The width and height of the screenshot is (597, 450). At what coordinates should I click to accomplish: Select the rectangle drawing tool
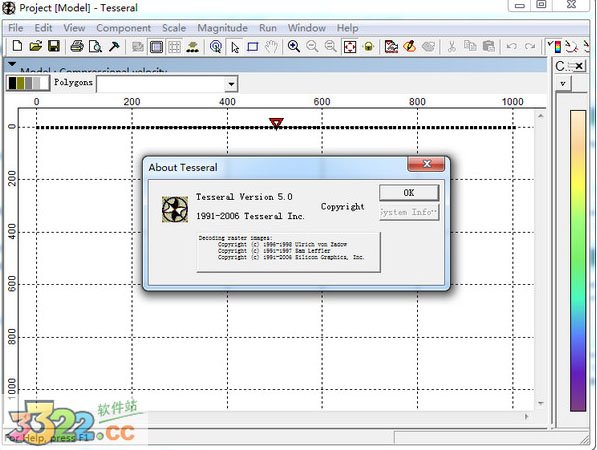[253, 47]
